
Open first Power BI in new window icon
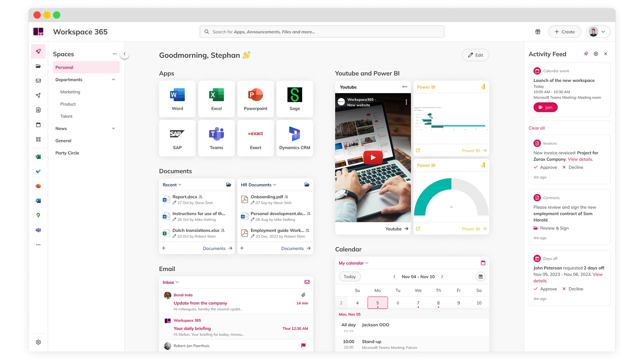[418, 150]
